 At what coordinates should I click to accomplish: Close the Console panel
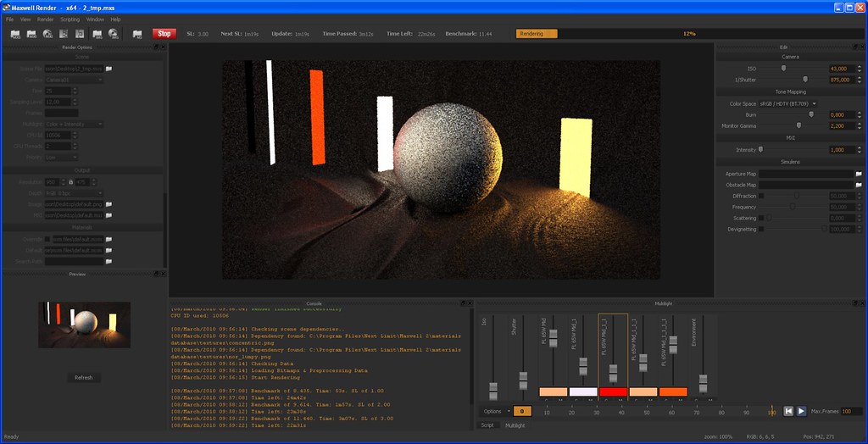(470, 303)
